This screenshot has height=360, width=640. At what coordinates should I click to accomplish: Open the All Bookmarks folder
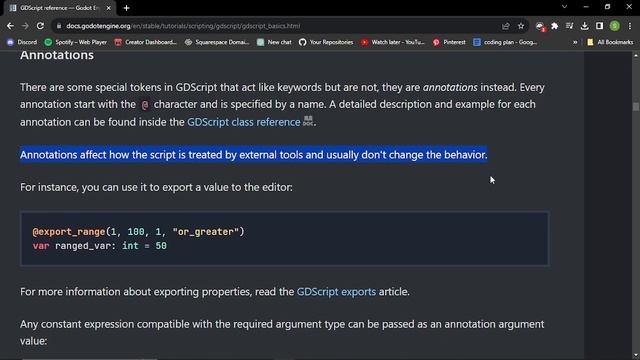(610, 42)
